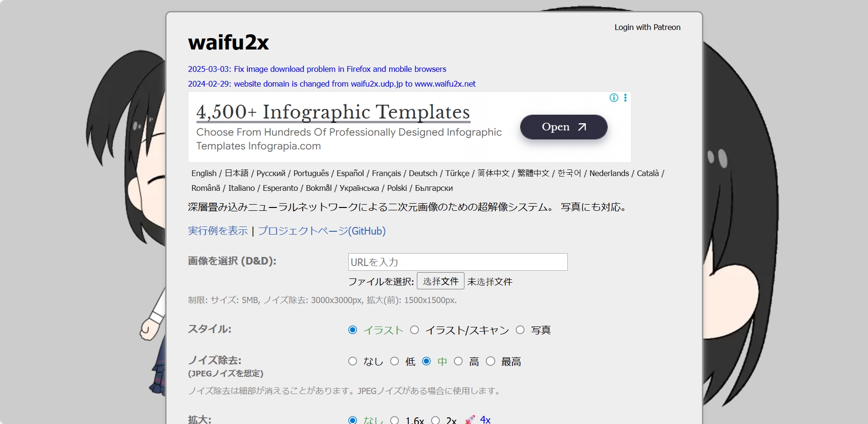Set noise reduction to なし
The image size is (868, 424).
[x=353, y=361]
